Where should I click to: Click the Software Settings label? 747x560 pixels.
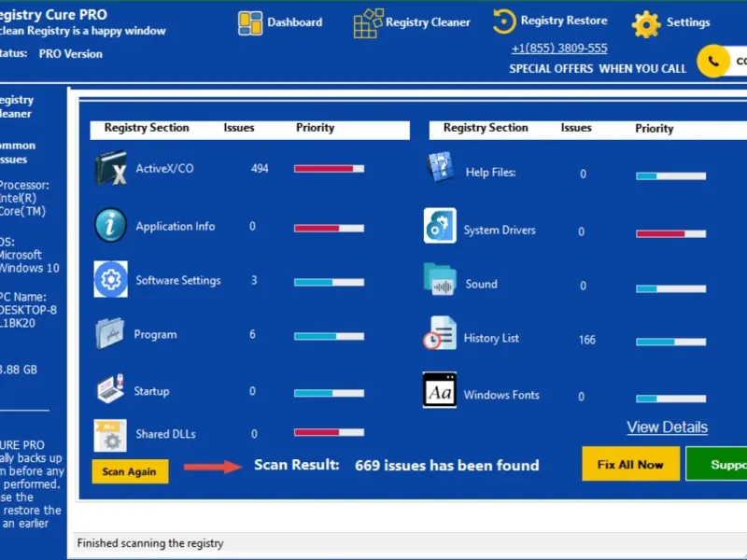[x=178, y=281]
